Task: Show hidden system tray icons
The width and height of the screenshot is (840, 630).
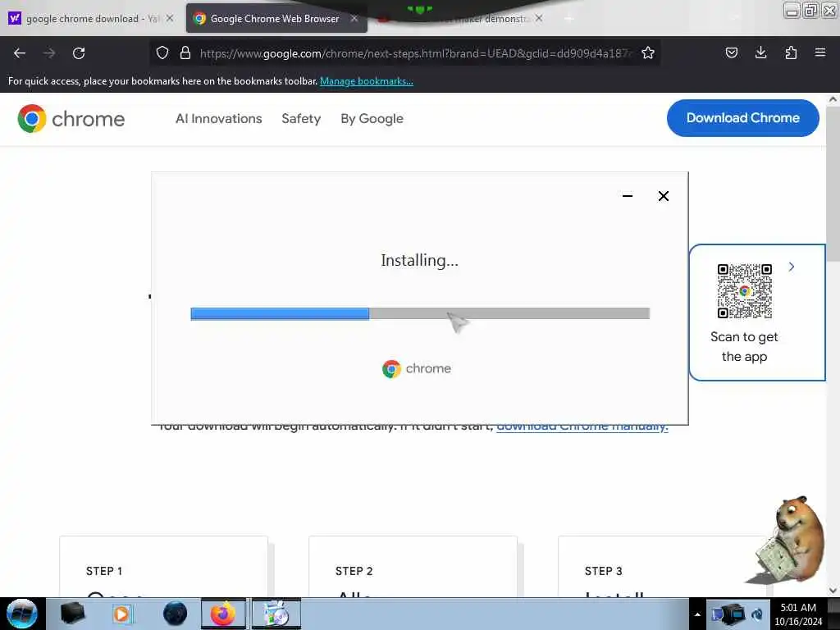Action: coord(697,614)
